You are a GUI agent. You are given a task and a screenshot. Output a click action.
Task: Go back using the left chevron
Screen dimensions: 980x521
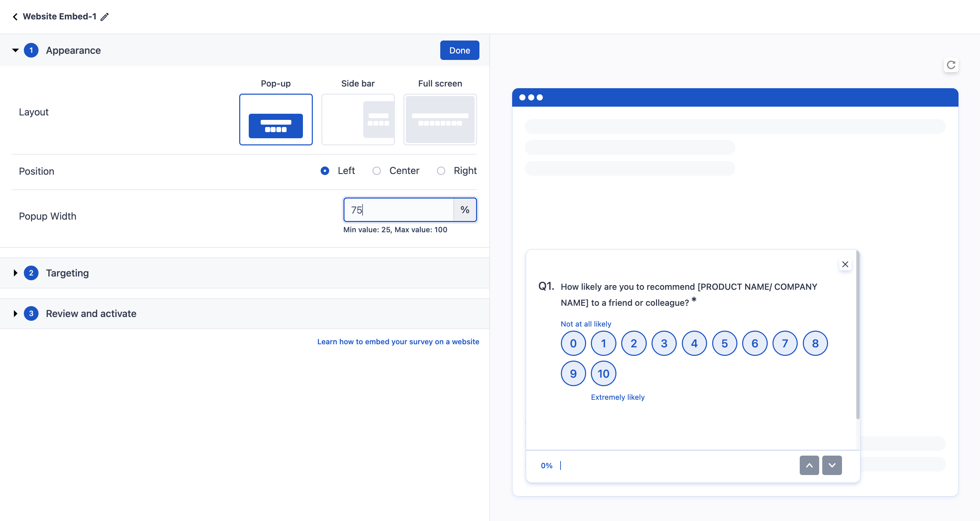15,17
